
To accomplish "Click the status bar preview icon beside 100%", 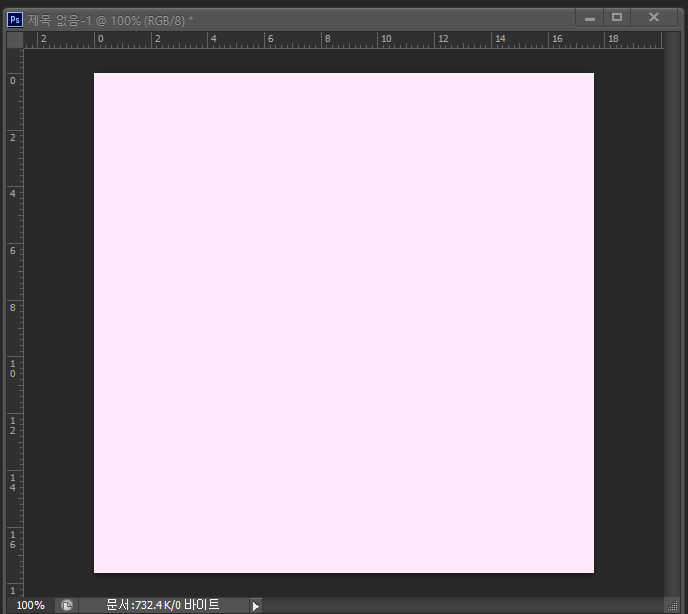I will [67, 605].
